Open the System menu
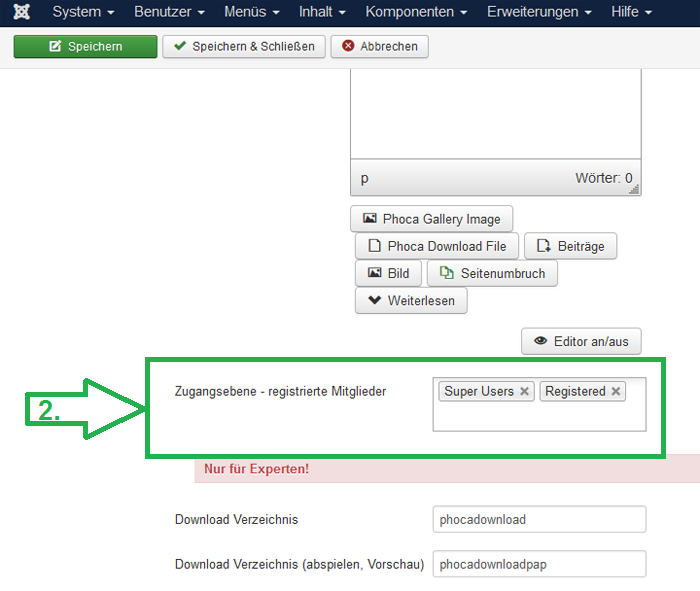Screen dimensions: 700x591 point(83,12)
